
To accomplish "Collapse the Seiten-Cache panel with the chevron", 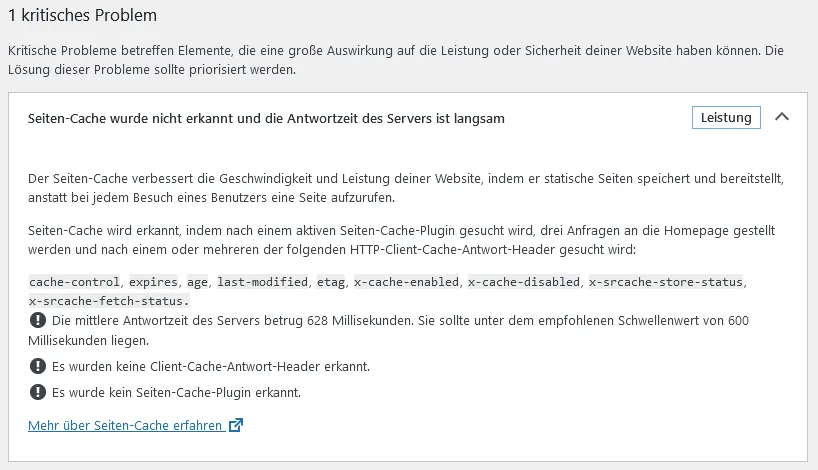I will point(781,117).
